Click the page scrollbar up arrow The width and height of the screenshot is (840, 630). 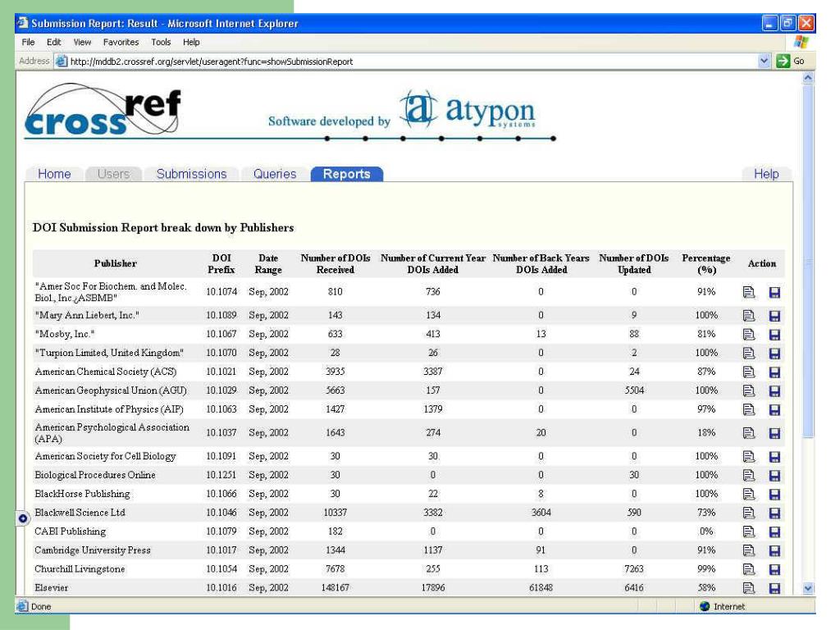pyautogui.click(x=808, y=78)
